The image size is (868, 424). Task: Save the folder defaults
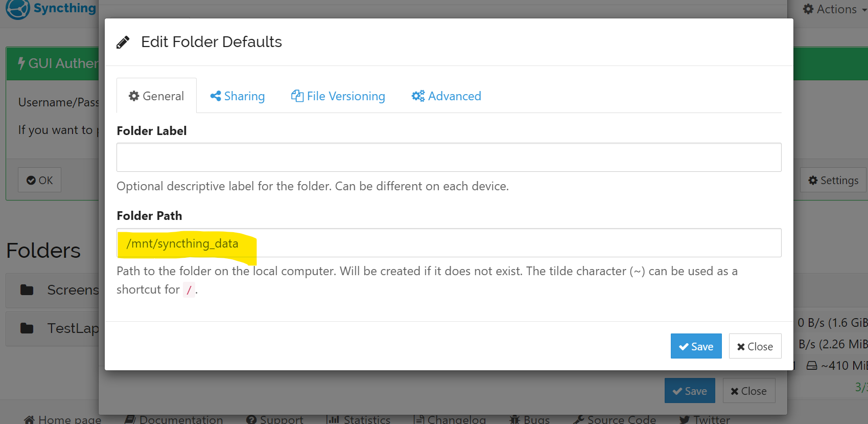tap(696, 346)
